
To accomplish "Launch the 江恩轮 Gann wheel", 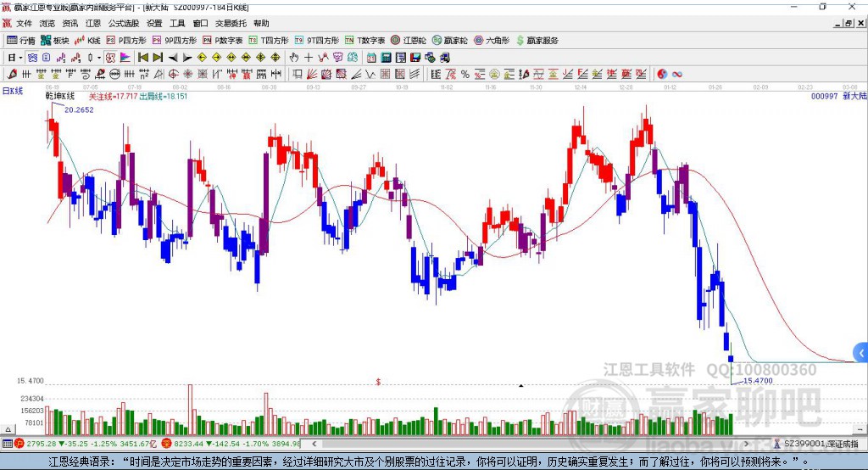I will [409, 41].
